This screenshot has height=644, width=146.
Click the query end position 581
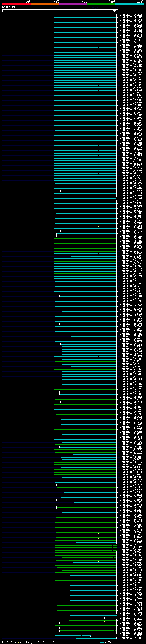[115, 11]
